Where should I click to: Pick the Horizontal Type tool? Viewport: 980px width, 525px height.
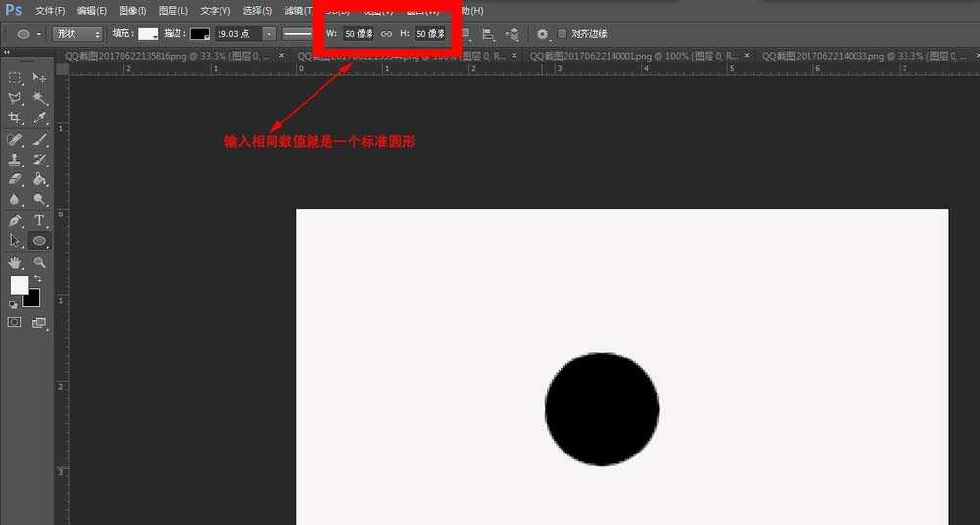(40, 220)
